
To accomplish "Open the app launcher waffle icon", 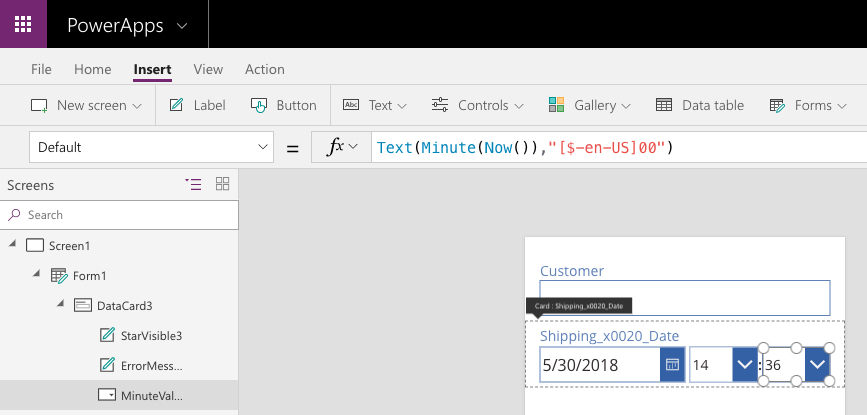I will tap(23, 24).
